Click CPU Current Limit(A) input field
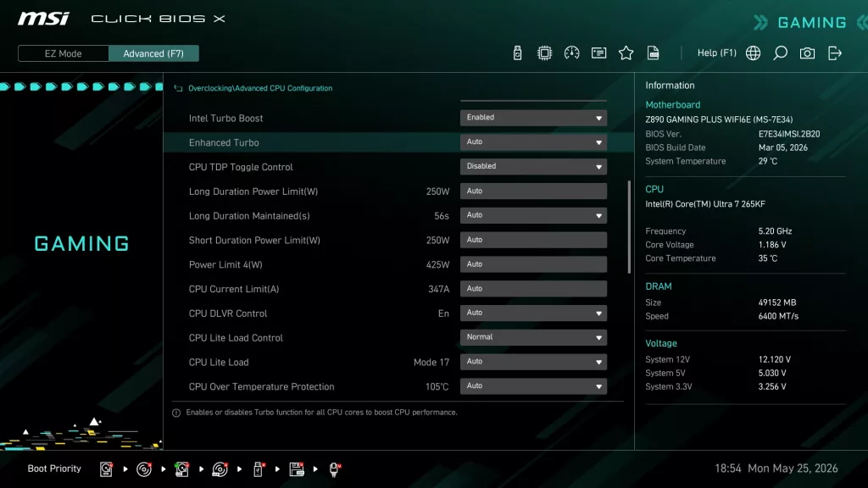This screenshot has width=868, height=488. (x=533, y=288)
